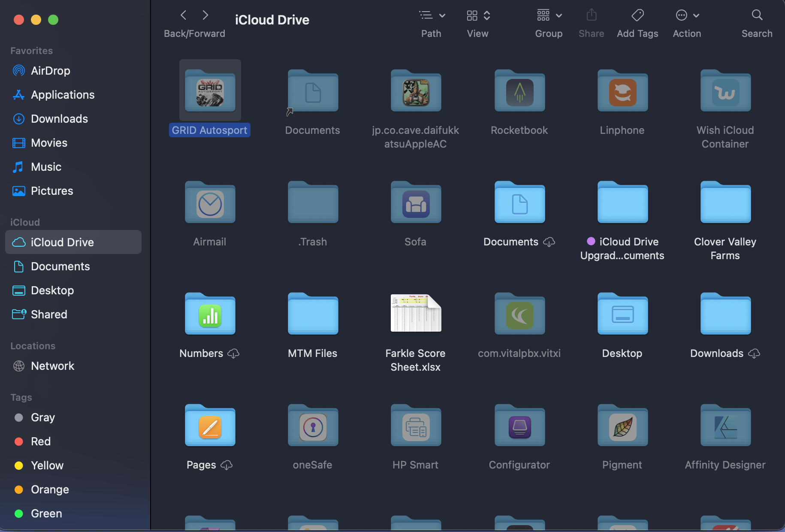Open the Configurator folder
The image size is (785, 532).
click(x=519, y=426)
